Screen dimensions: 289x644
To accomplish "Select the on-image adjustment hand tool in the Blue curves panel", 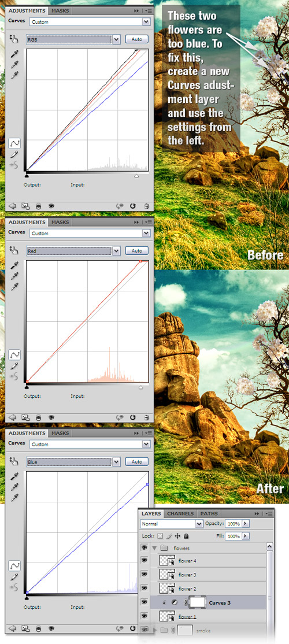I will click(14, 461).
